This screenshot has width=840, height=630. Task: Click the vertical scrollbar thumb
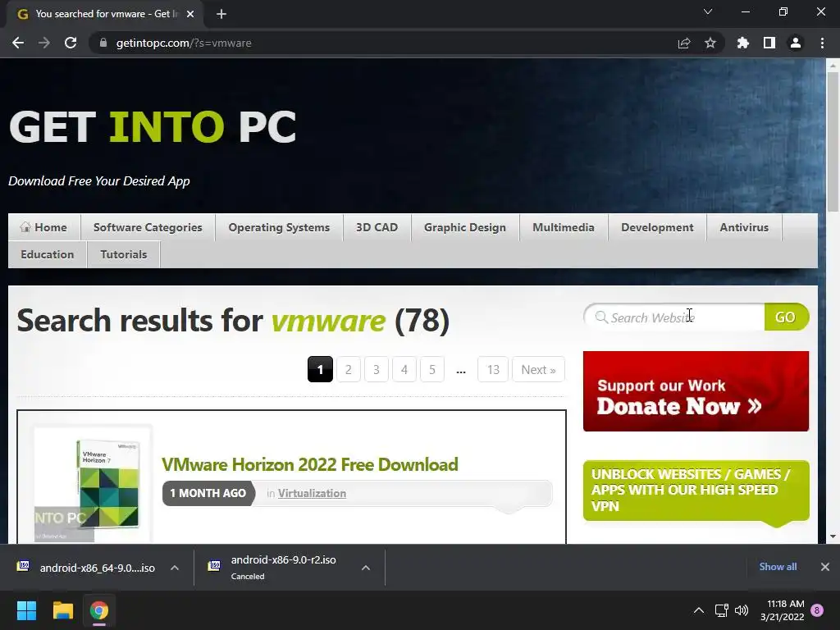pyautogui.click(x=833, y=142)
